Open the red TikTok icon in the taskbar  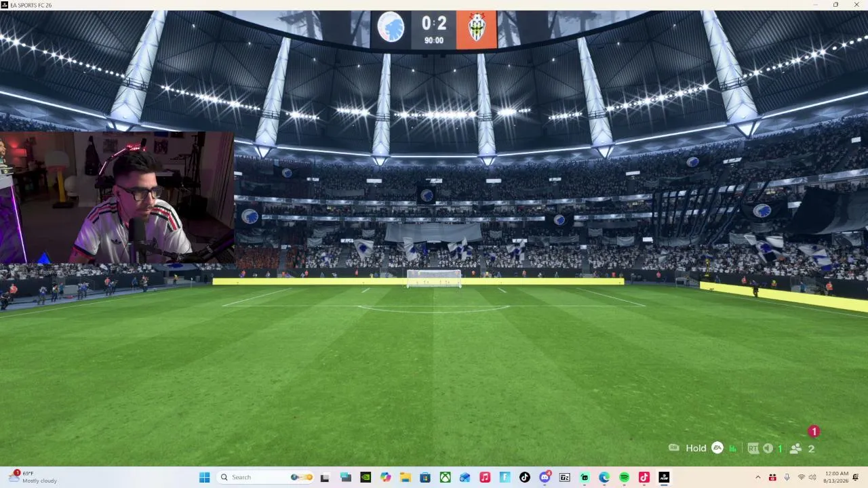[x=644, y=477]
